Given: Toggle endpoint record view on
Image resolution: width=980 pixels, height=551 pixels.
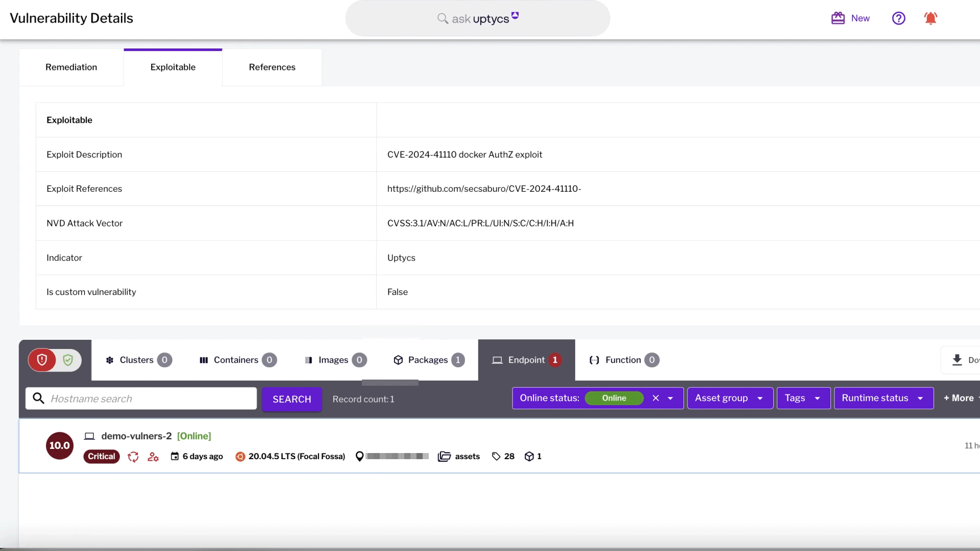Looking at the screenshot, I should (54, 360).
